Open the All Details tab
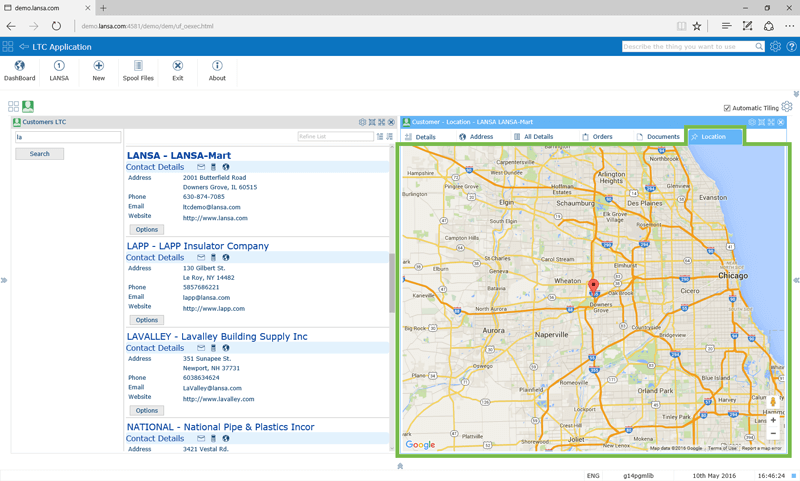 point(533,137)
